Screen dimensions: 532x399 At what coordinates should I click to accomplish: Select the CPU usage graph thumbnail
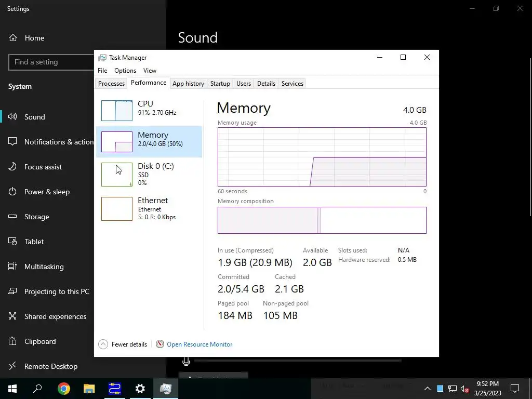point(117,111)
